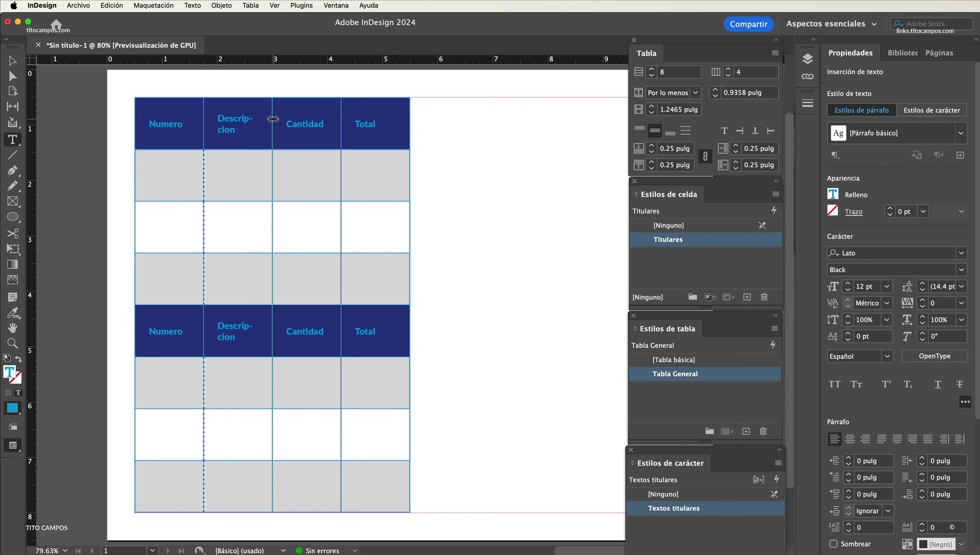Click the Compartir button
This screenshot has height=555, width=980.
(x=748, y=24)
